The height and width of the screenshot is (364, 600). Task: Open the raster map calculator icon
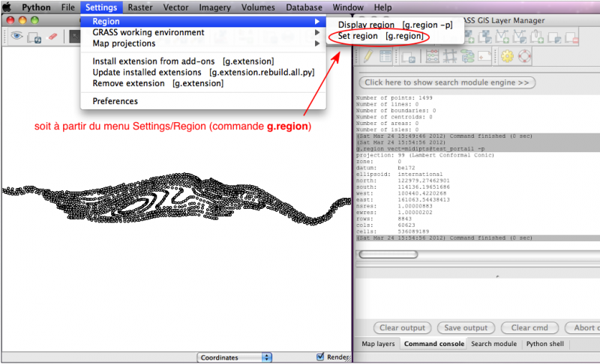[433, 56]
